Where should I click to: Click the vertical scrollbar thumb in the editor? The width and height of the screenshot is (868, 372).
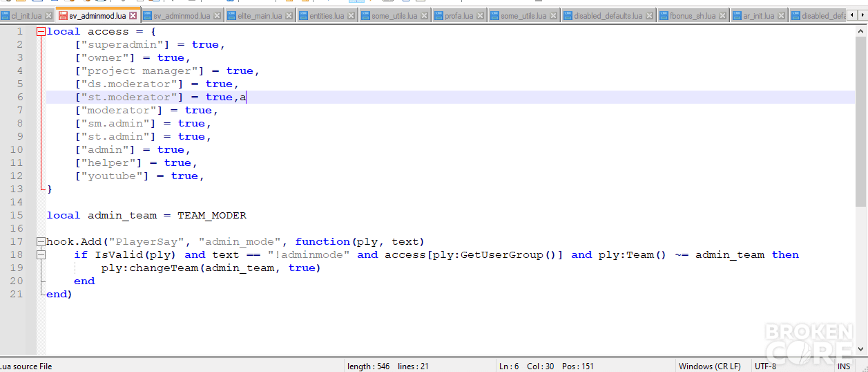pos(861,122)
